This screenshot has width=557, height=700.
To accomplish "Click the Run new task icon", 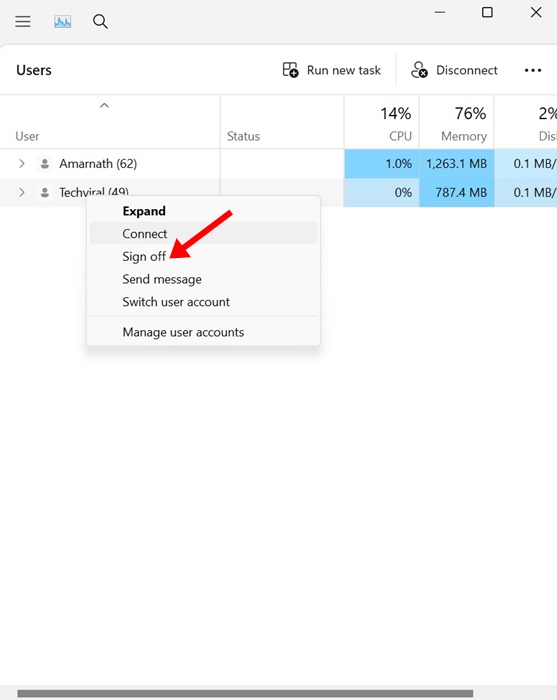I will click(x=291, y=70).
